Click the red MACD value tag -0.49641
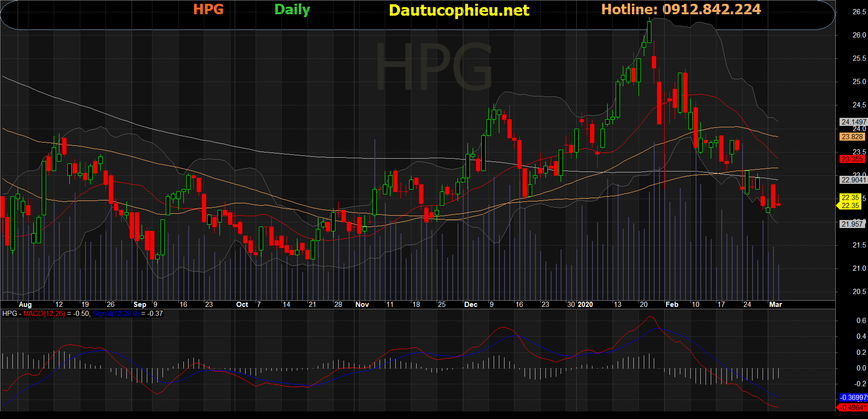Viewport: 868px width, 419px height. pyautogui.click(x=852, y=408)
